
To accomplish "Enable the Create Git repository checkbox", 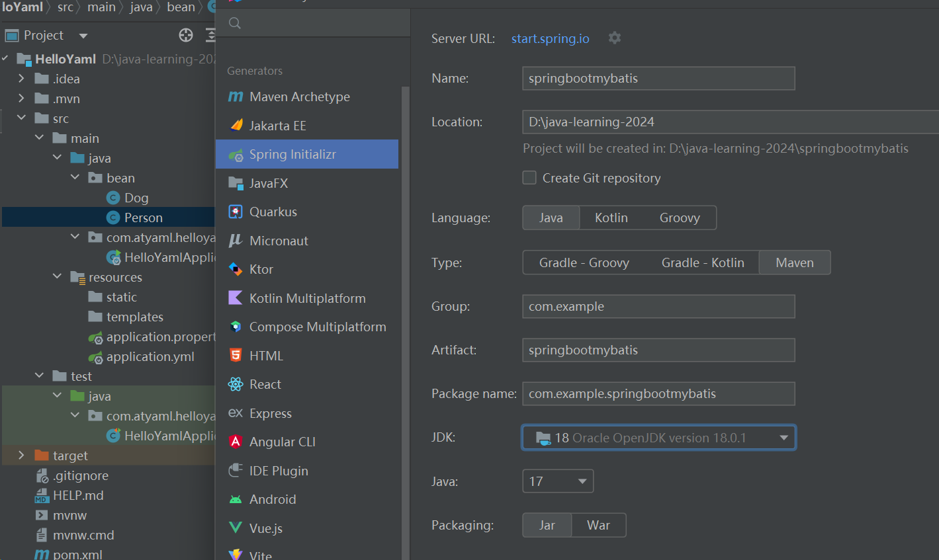I will point(529,177).
